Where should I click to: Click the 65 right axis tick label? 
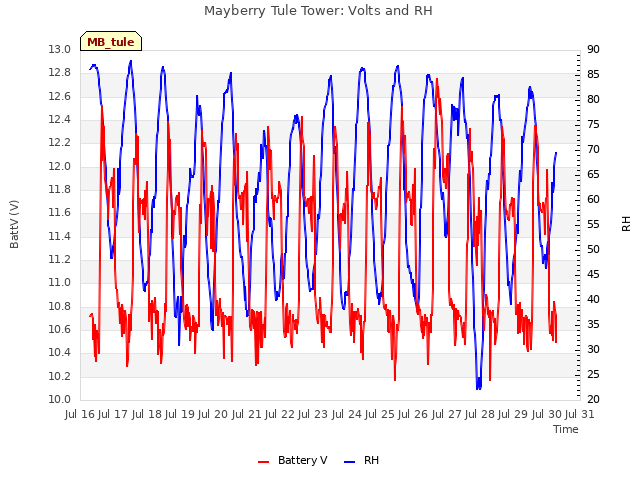[593, 174]
